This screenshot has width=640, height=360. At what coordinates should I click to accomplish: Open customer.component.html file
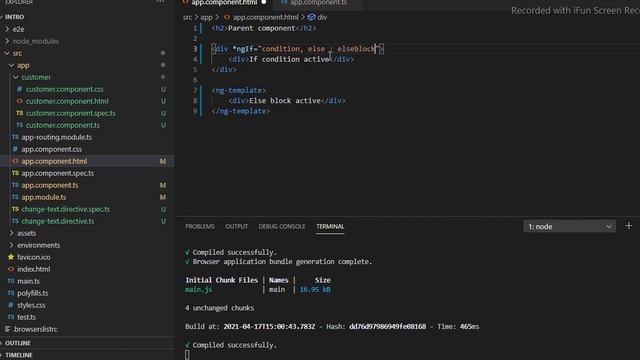point(67,101)
